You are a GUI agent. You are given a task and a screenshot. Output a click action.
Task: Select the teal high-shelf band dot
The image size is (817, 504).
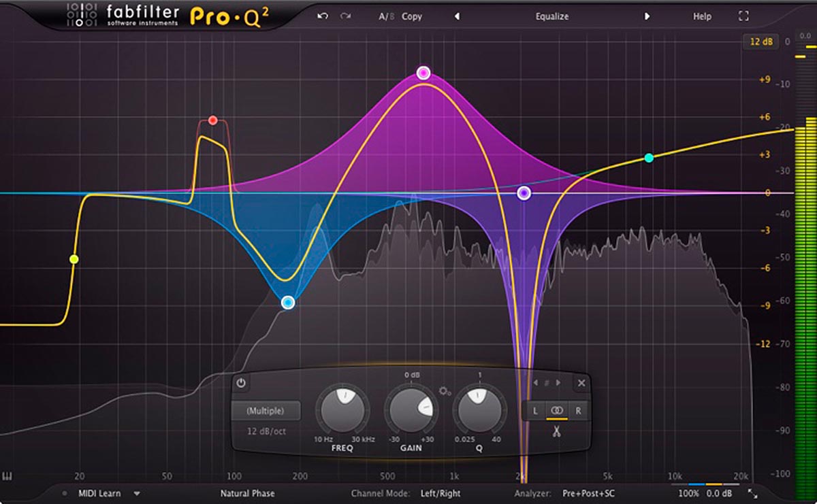(649, 158)
